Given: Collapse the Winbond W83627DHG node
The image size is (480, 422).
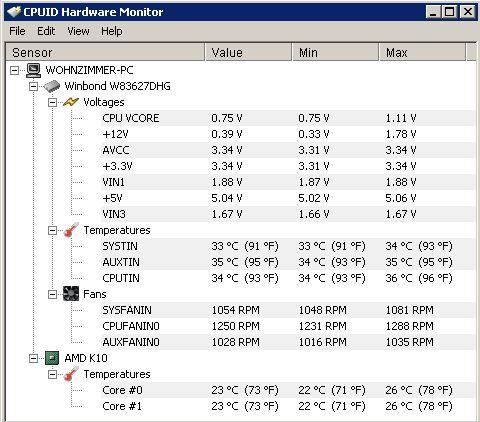Looking at the screenshot, I should [33, 86].
